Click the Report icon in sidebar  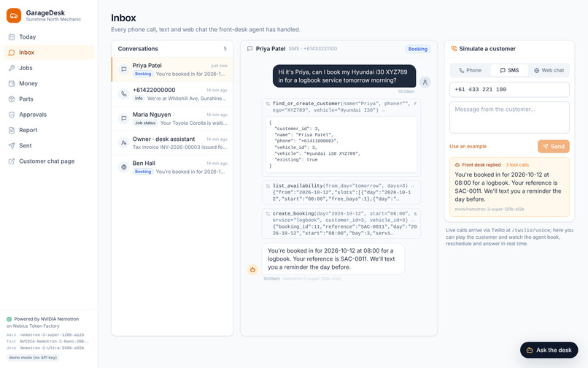point(12,130)
